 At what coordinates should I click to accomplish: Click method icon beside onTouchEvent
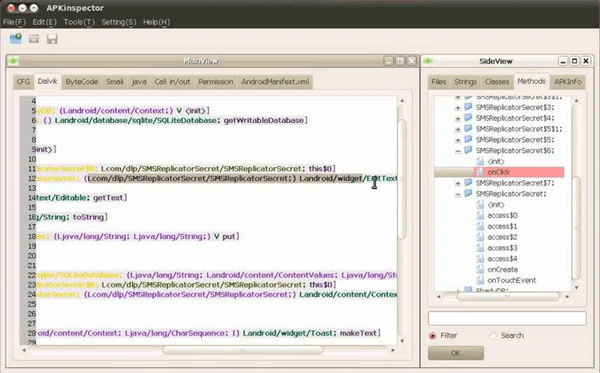point(480,280)
